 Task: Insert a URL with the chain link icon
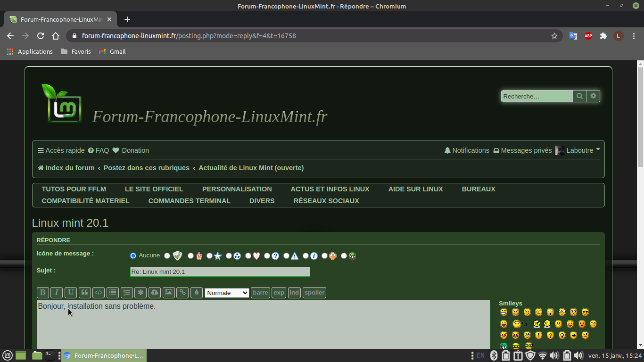pos(182,293)
